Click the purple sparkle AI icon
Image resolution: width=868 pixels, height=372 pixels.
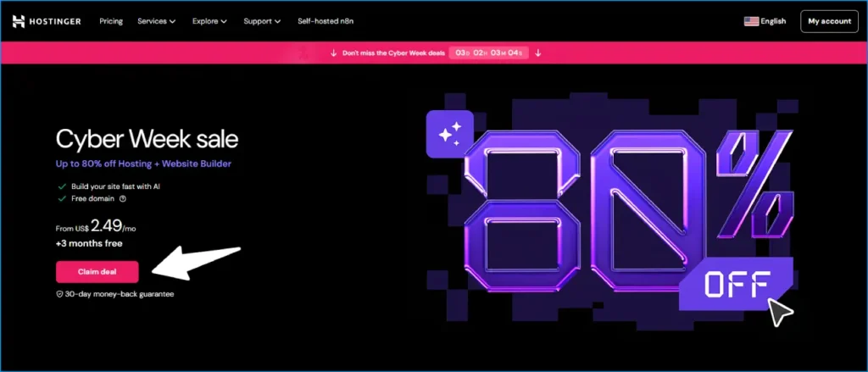[x=449, y=133]
